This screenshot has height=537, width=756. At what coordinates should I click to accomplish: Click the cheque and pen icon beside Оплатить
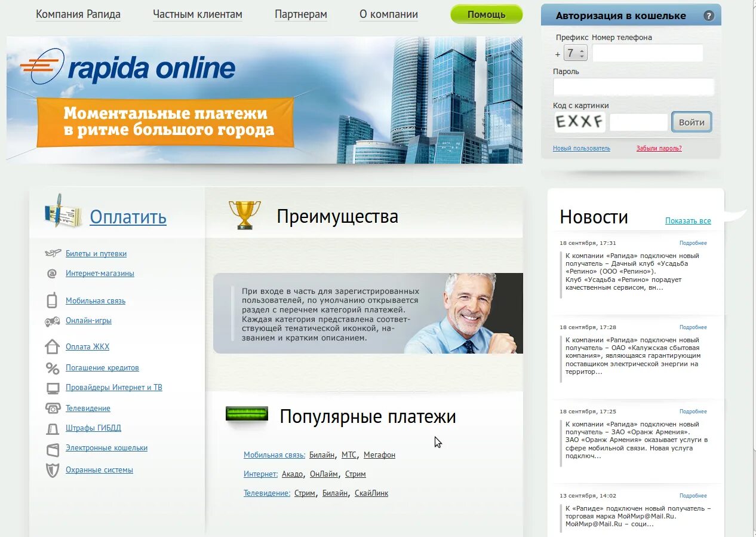pos(63,210)
